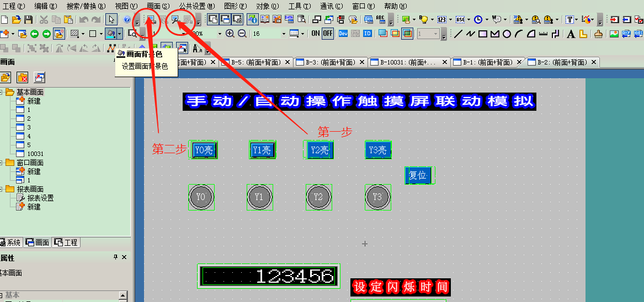Click the zoom in magnifier icon
The image size is (644, 302).
tap(230, 34)
